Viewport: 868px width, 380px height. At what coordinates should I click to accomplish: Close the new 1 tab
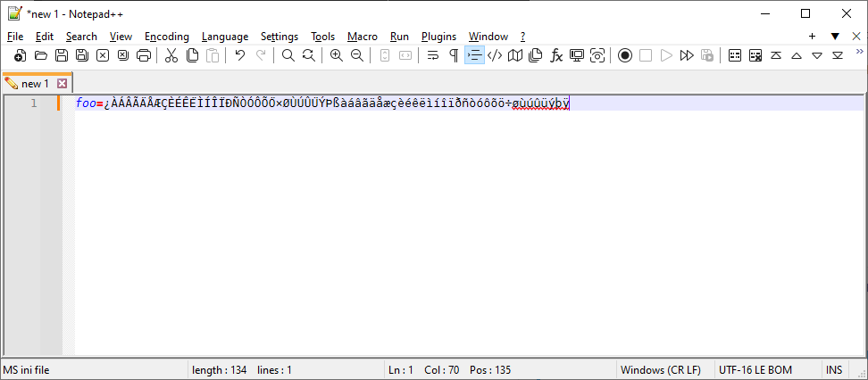[62, 84]
